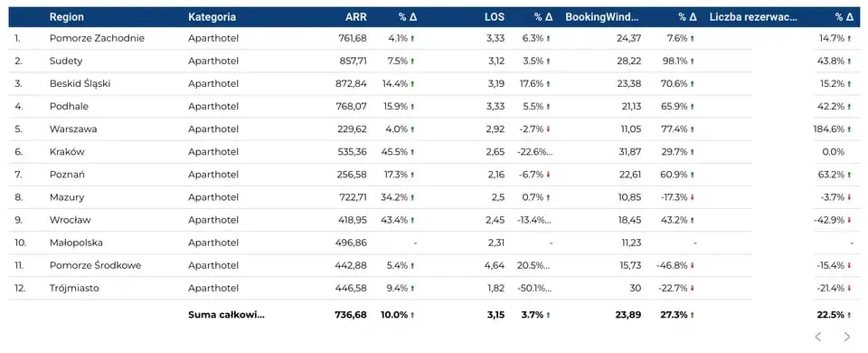This screenshot has width=868, height=353.
Task: Click the green arrow beside Sudety's BookingWindow 98.1%
Action: click(692, 61)
